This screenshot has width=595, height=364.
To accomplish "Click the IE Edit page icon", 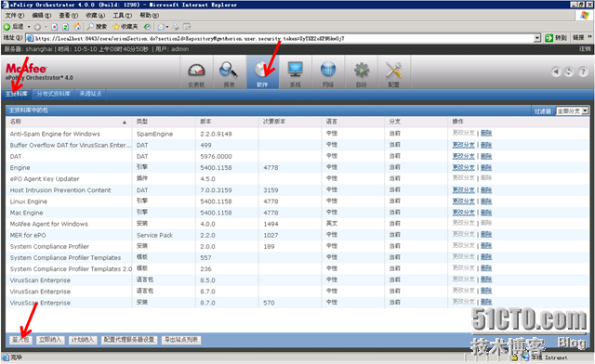I will [x=187, y=27].
